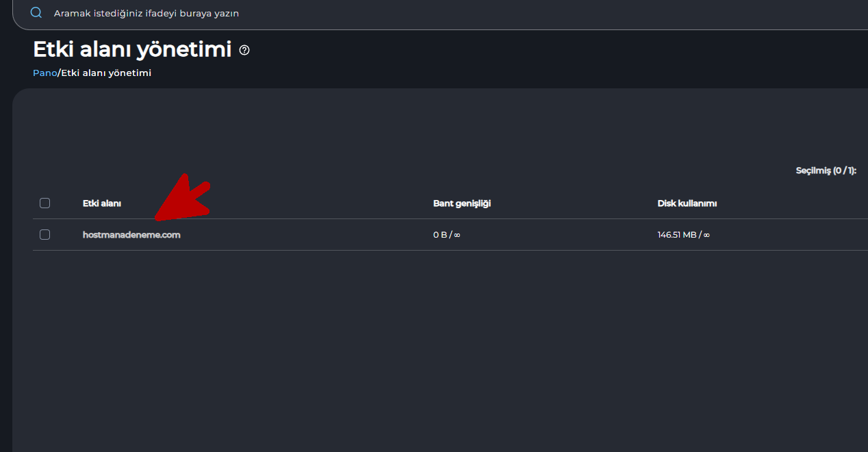Go to Pano via breadcrumb link
Image resolution: width=868 pixels, height=452 pixels.
click(44, 73)
